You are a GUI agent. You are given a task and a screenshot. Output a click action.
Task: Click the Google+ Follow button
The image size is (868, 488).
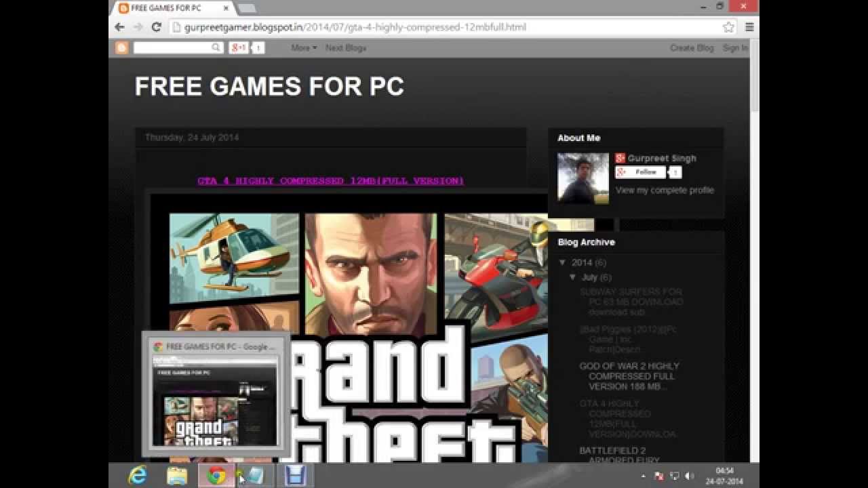(640, 173)
